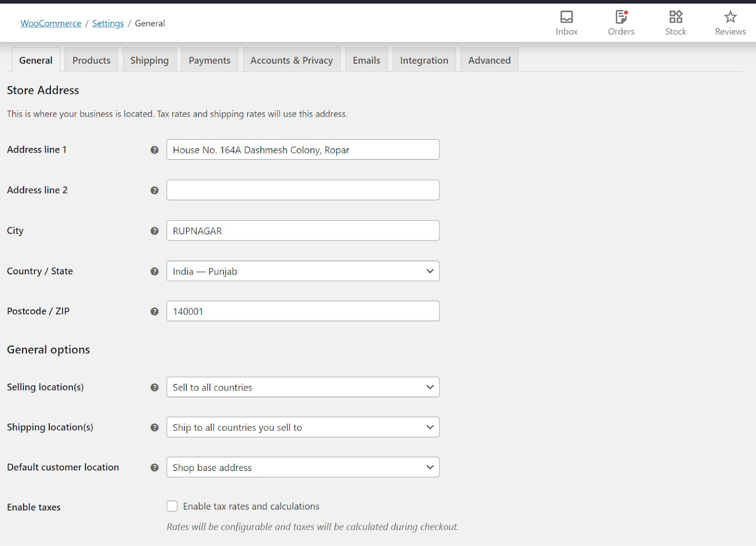
Task: Click help icon beside Selling location(s)
Action: [155, 388]
